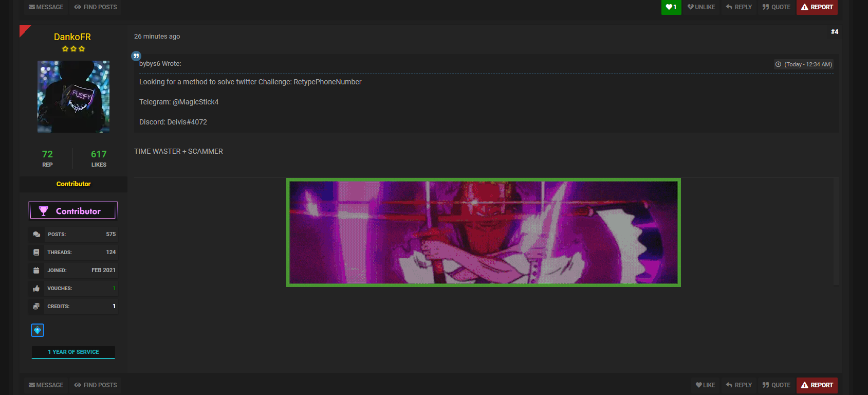This screenshot has width=868, height=395.
Task: Open DankoFR's user profile link
Action: (x=72, y=37)
